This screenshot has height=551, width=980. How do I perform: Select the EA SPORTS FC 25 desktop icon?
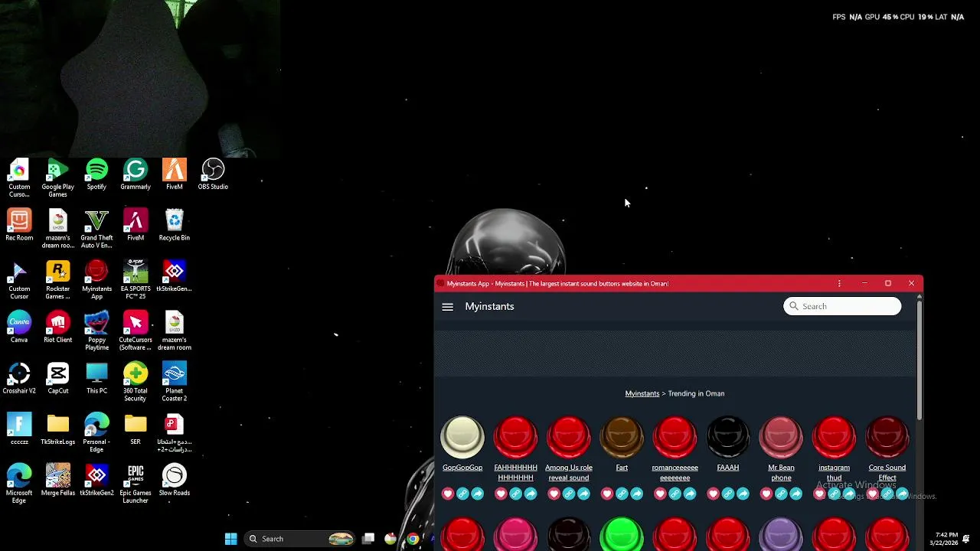(136, 280)
